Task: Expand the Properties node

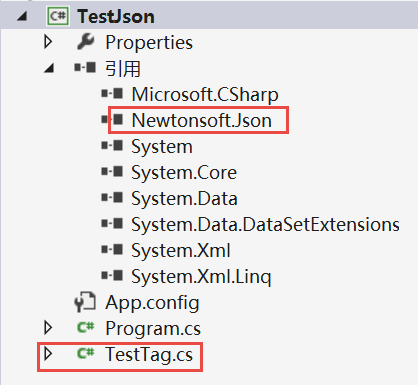Action: pyautogui.click(x=48, y=42)
